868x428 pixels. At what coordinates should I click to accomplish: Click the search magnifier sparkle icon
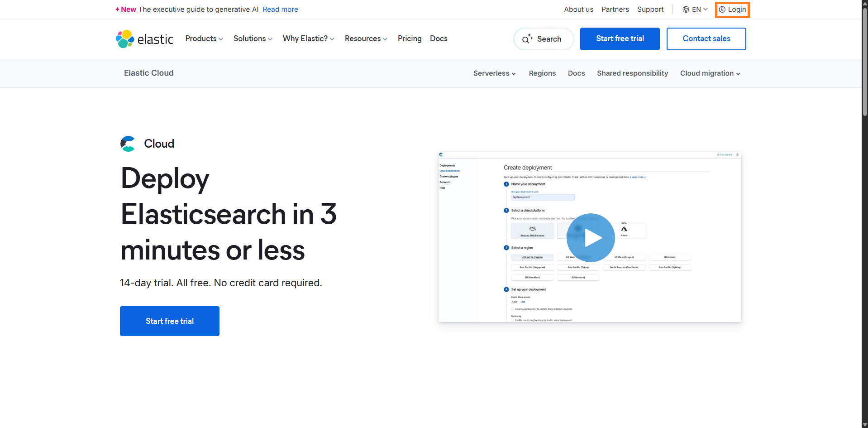(527, 39)
